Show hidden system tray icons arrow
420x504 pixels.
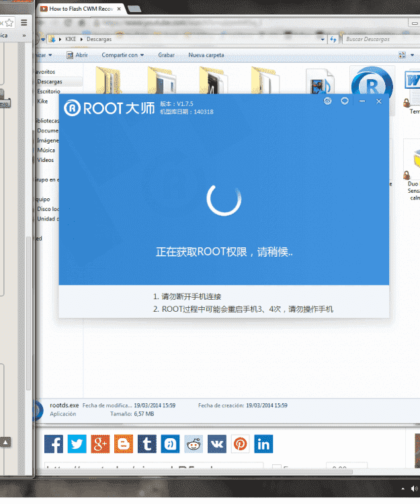click(403, 489)
